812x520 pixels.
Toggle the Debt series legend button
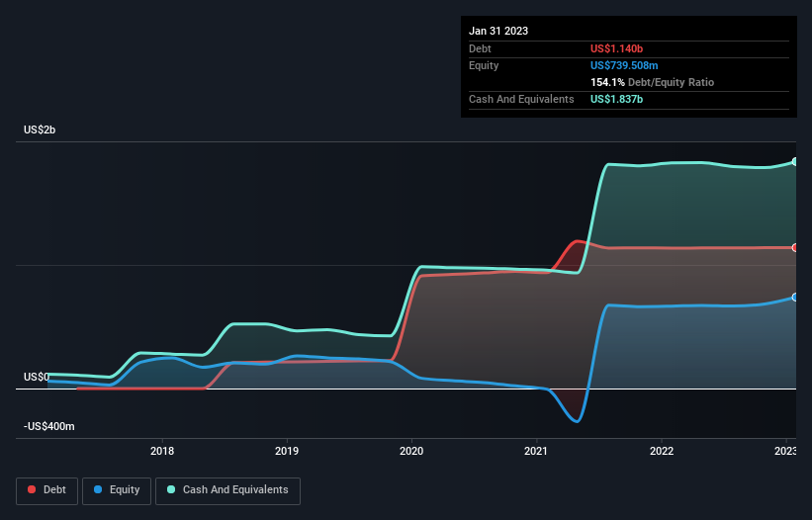click(x=47, y=490)
